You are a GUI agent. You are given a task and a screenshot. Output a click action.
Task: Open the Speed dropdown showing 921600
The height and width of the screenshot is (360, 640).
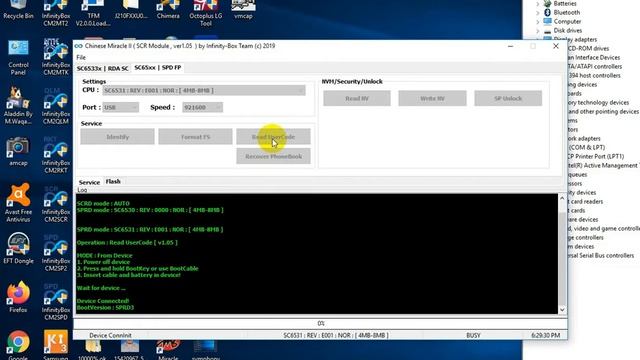pyautogui.click(x=202, y=107)
